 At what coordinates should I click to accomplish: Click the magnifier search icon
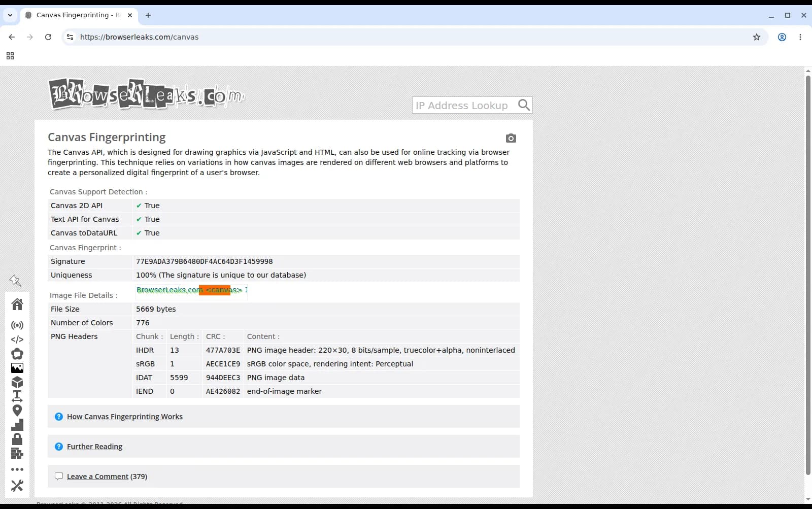(524, 105)
